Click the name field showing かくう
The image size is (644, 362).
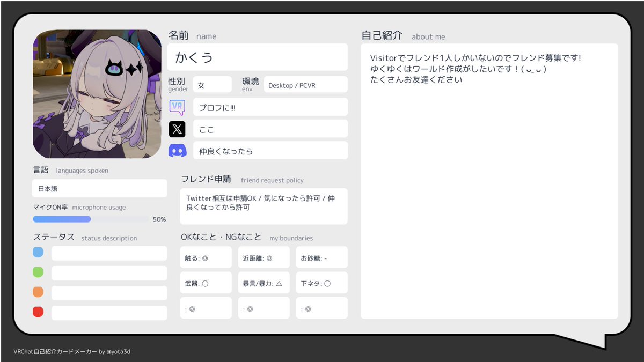[x=258, y=57]
